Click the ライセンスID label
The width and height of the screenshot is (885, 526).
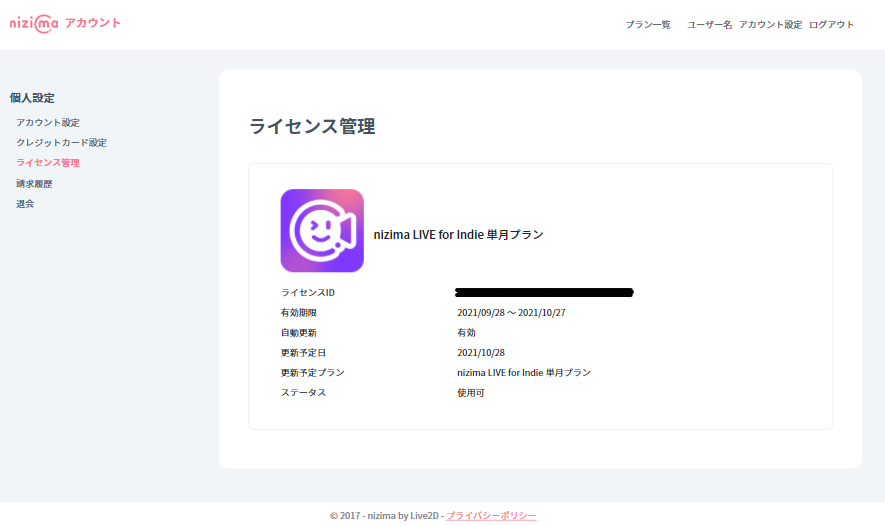pos(308,292)
